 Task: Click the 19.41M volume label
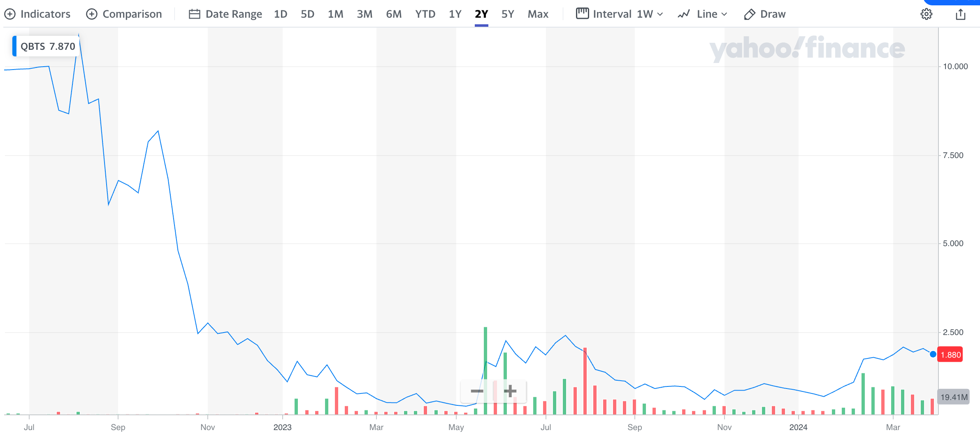tap(954, 397)
